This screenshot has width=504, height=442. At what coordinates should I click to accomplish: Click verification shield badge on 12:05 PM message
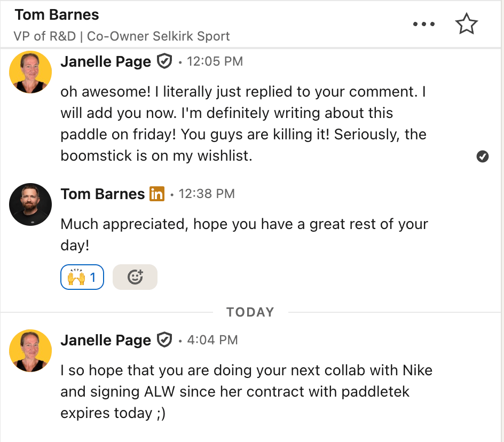coord(164,62)
